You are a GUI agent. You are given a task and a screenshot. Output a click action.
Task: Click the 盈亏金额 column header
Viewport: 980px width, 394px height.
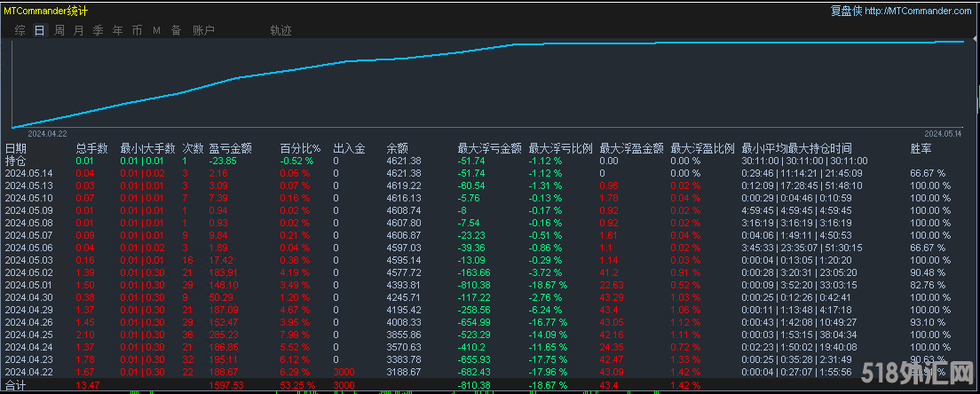click(230, 148)
